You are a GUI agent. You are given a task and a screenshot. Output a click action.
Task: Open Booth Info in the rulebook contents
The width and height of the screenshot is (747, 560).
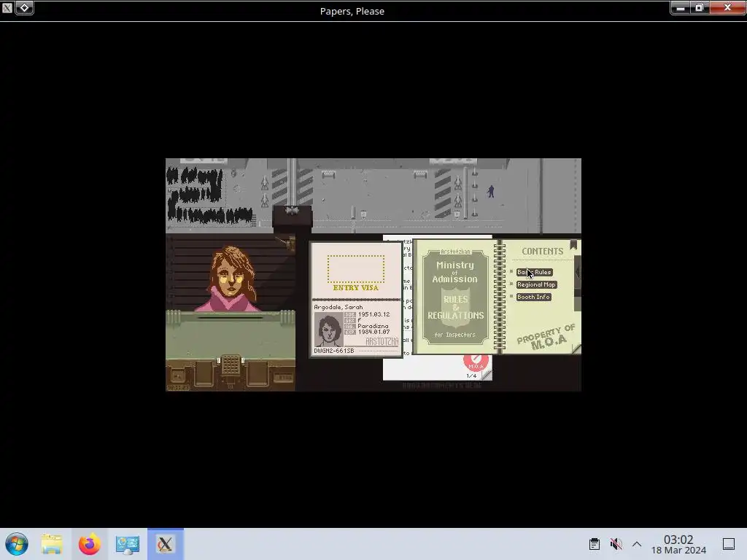[x=533, y=297]
